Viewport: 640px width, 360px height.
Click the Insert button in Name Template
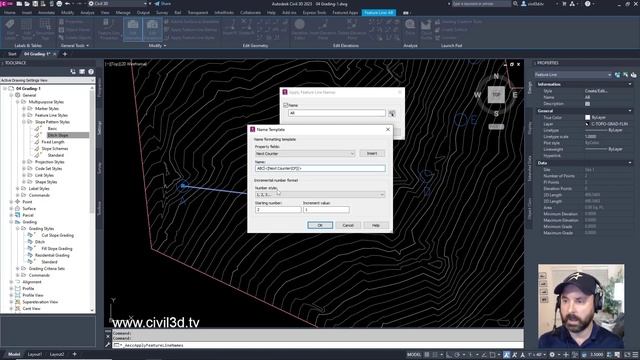click(372, 153)
